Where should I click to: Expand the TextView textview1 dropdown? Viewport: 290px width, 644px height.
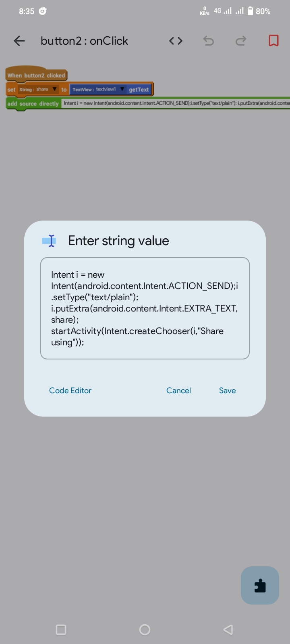[x=122, y=89]
